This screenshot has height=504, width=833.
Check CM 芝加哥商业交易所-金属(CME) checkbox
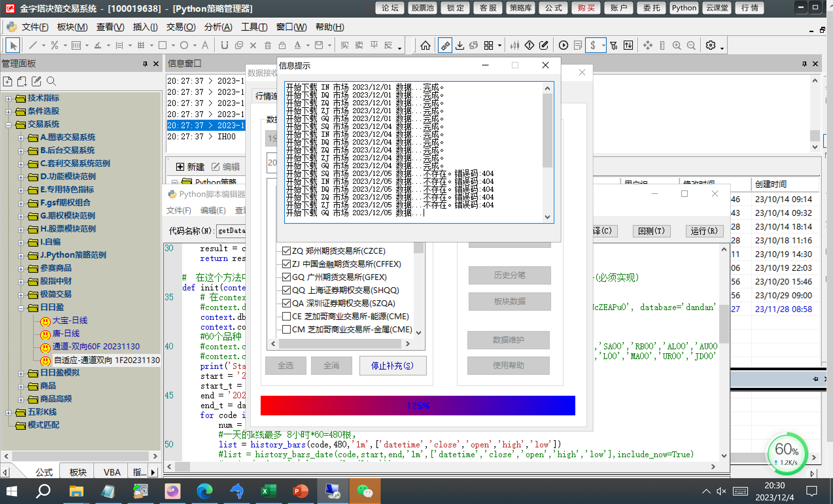pyautogui.click(x=286, y=330)
